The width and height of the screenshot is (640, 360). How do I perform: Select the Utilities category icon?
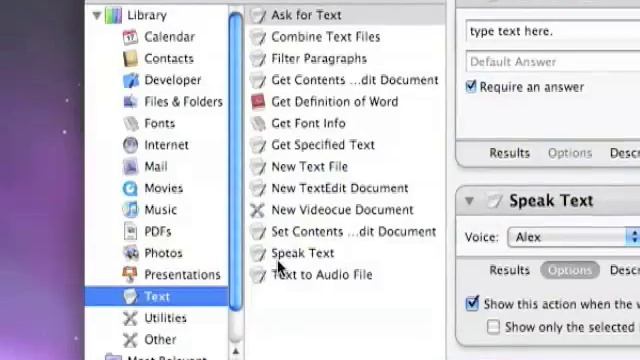tap(130, 318)
